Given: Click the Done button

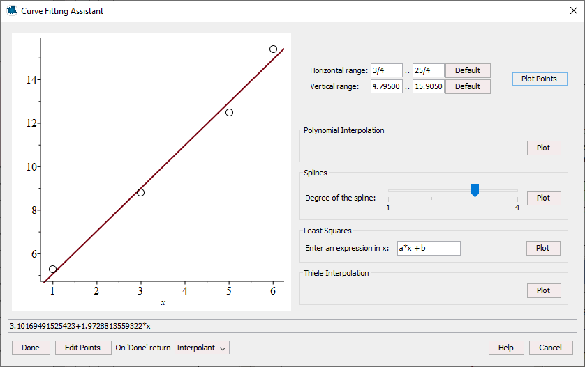Looking at the screenshot, I should coord(31,348).
